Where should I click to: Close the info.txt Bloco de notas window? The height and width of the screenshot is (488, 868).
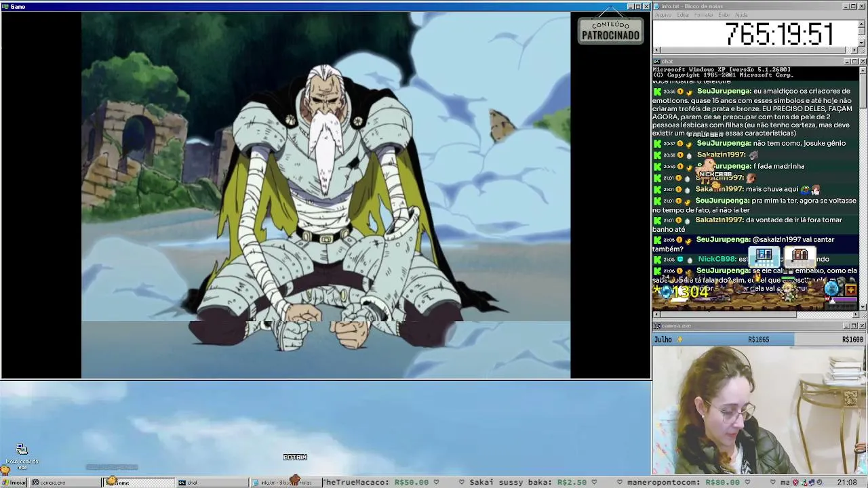tap(863, 7)
